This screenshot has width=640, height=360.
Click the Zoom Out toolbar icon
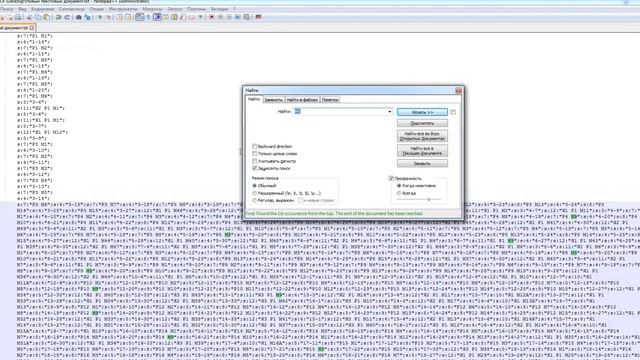[x=108, y=17]
